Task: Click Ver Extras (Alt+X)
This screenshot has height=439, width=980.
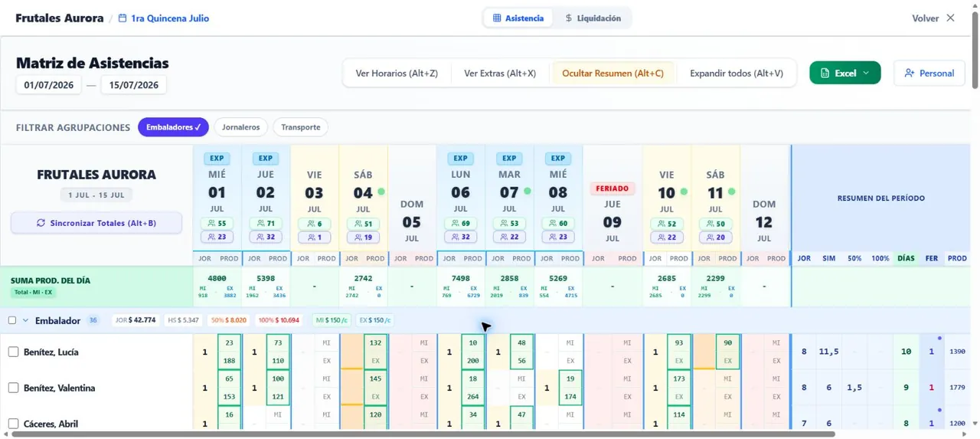Action: coord(500,74)
